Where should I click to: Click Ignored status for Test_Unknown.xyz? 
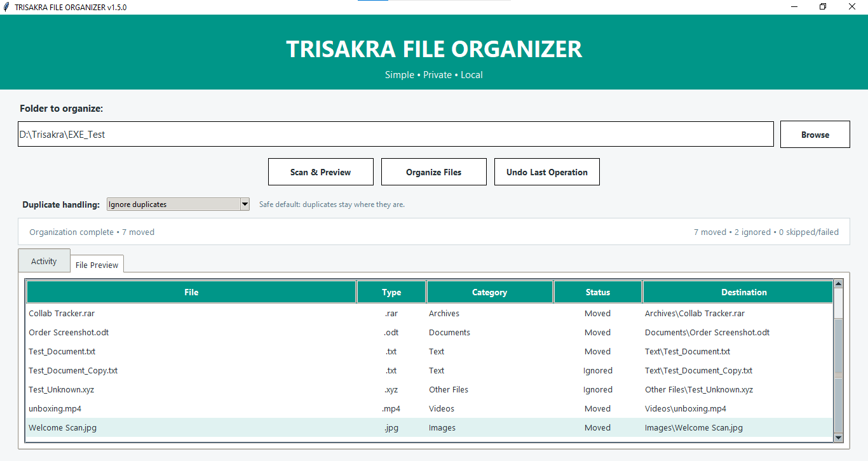pos(598,389)
